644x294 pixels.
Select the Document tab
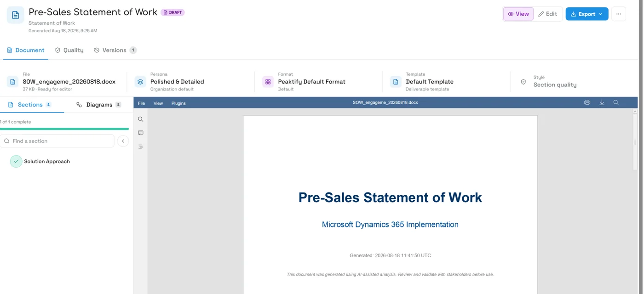pyautogui.click(x=26, y=50)
